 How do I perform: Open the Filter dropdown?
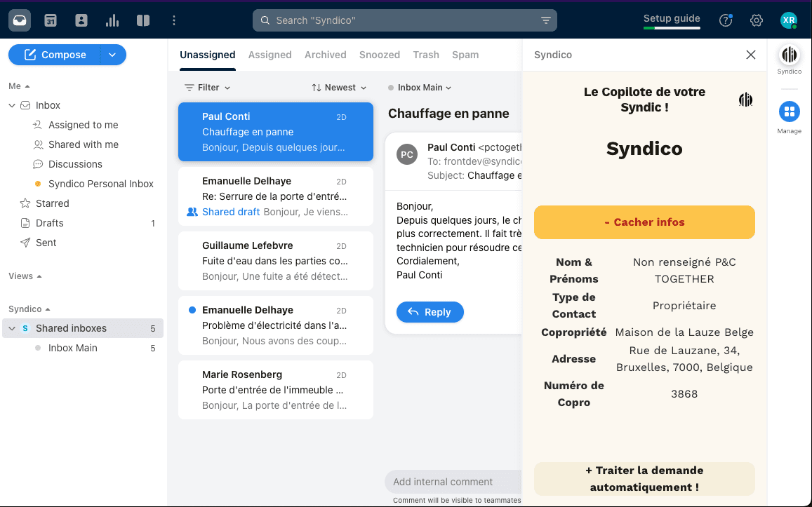207,88
